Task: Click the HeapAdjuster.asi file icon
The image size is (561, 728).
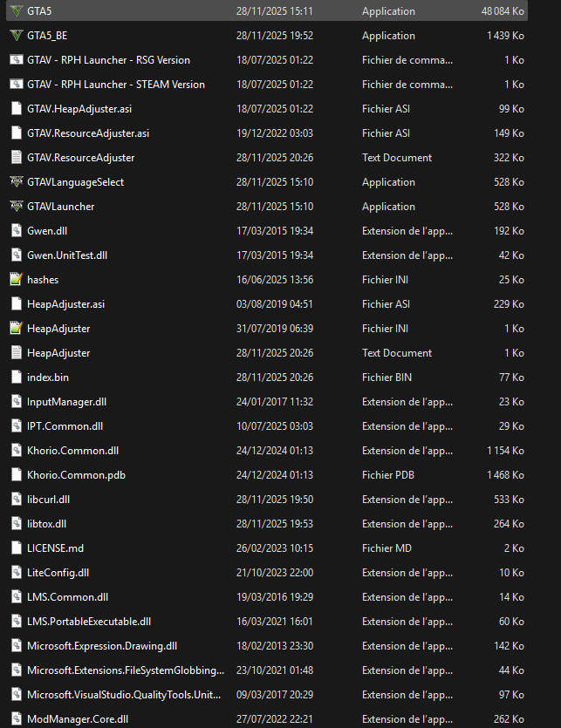Action: (17, 304)
